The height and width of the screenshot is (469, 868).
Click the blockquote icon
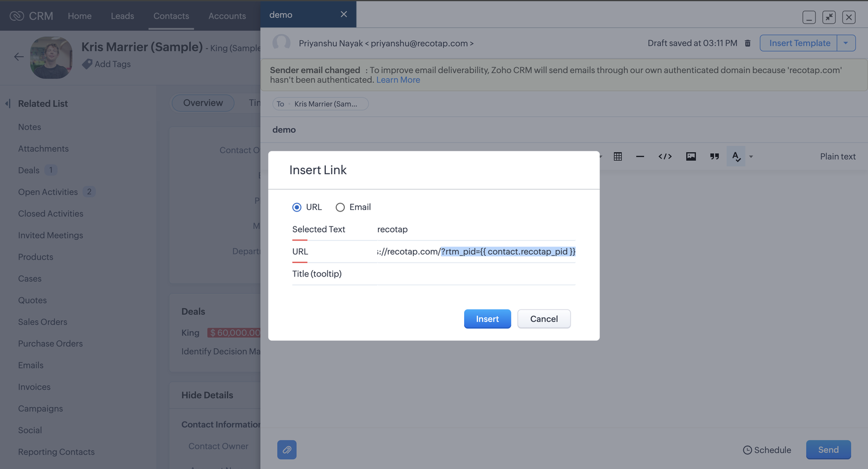[x=715, y=156]
